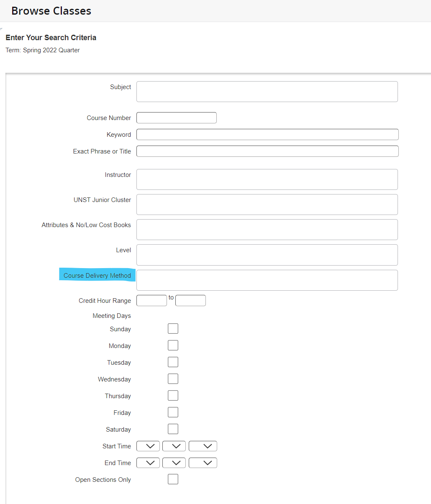Image resolution: width=431 pixels, height=504 pixels.
Task: Enable Open Sections Only filtering
Action: [x=173, y=479]
